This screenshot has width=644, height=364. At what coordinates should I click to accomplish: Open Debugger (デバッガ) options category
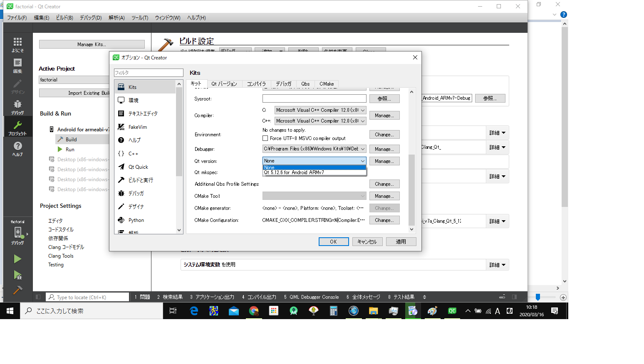click(146, 193)
